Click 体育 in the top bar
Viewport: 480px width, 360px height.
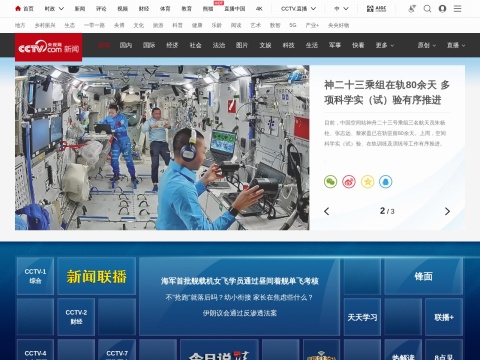165,9
